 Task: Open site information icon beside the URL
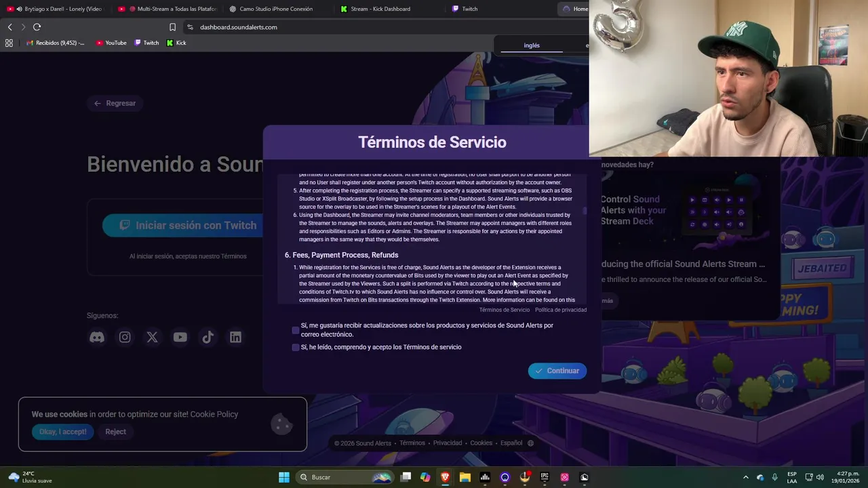[x=190, y=27]
